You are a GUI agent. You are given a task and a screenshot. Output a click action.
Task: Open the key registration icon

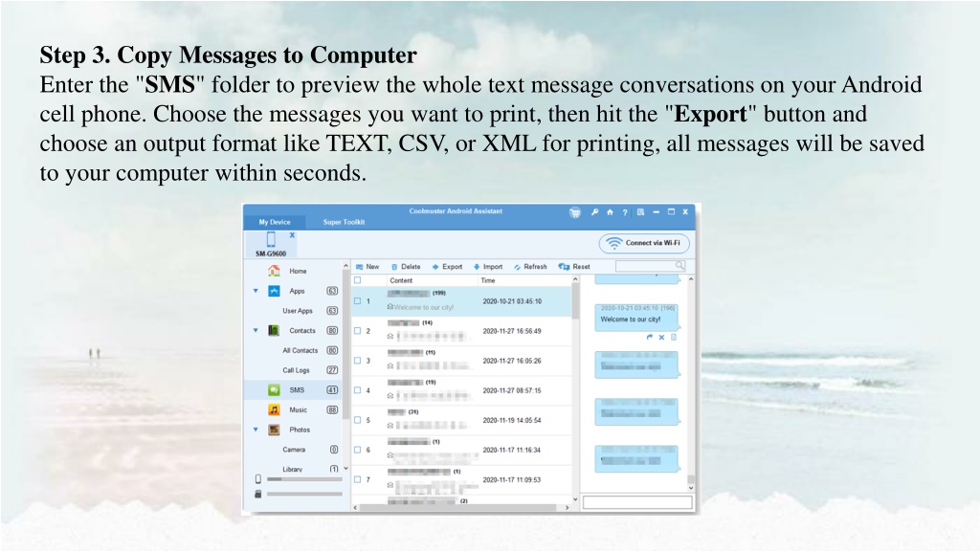point(594,211)
